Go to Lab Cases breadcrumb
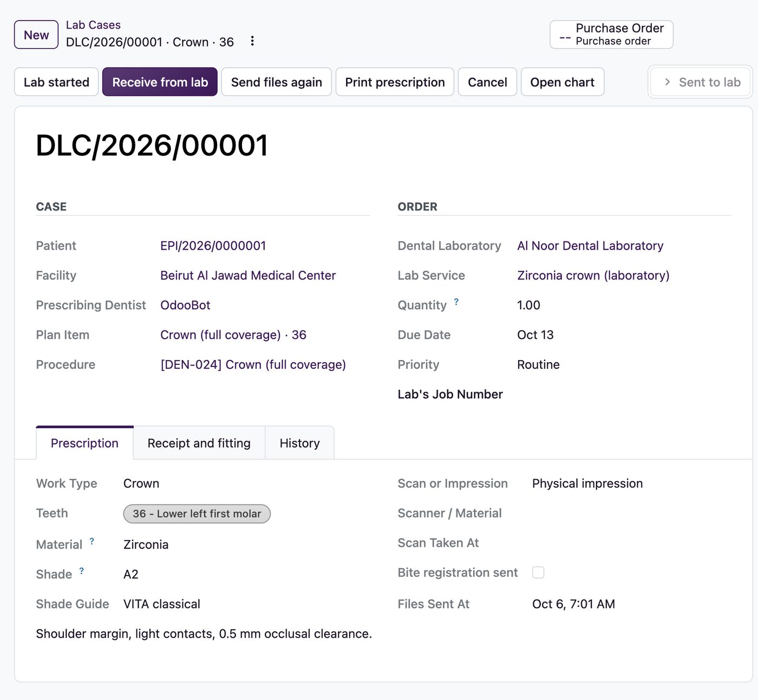758x700 pixels. (x=93, y=25)
